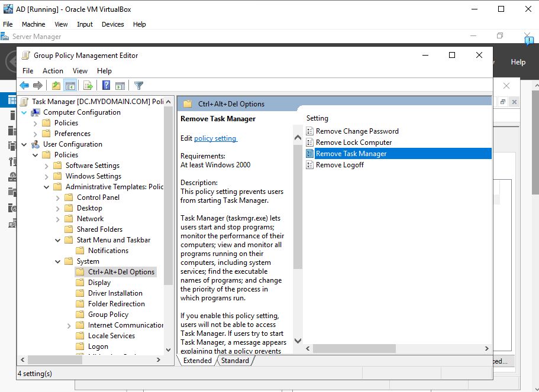
Task: Click the console tree scroll-down arrow
Action: [169, 350]
